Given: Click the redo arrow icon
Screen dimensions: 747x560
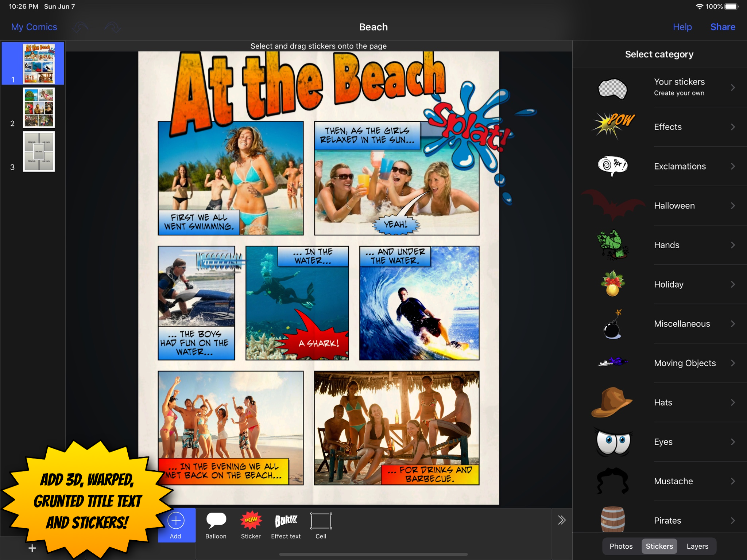Looking at the screenshot, I should coord(112,27).
